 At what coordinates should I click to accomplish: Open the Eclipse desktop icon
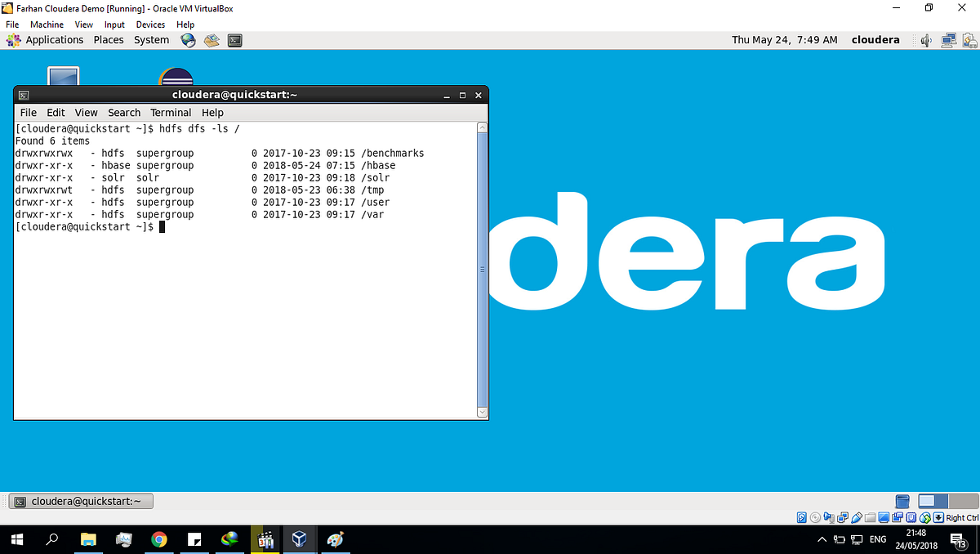click(176, 78)
